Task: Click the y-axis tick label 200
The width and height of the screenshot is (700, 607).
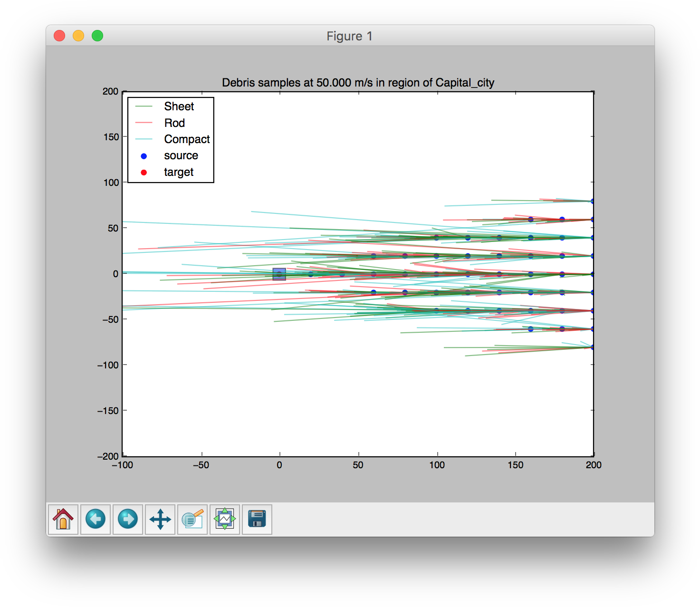Action: [x=110, y=91]
